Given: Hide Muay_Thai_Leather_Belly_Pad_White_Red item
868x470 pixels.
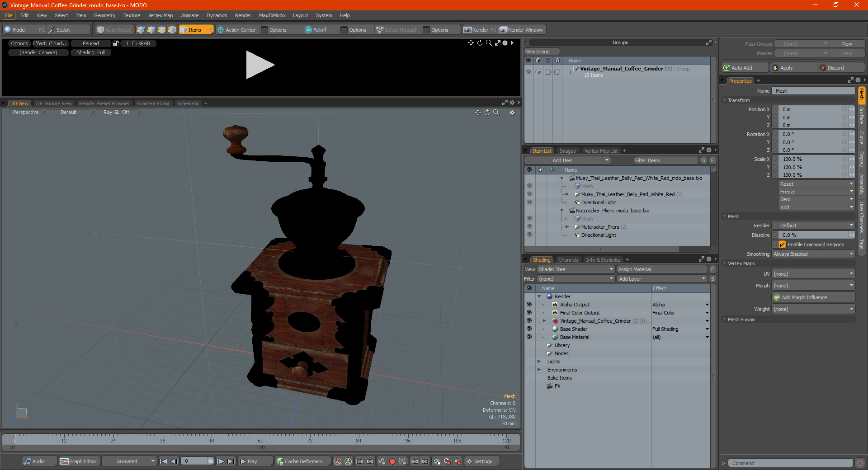Looking at the screenshot, I should tap(529, 194).
